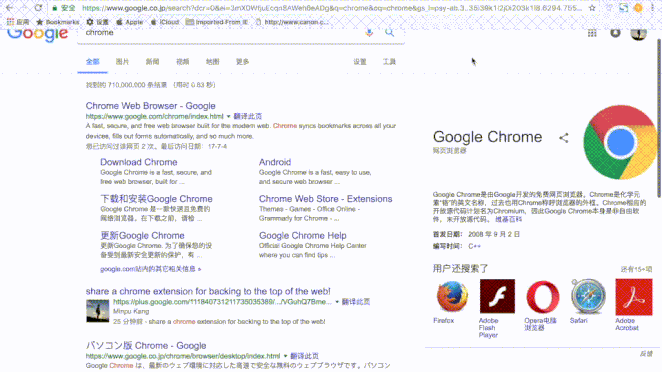The image size is (662, 372).
Task: Click the 反馈 feedback link
Action: coord(646,354)
